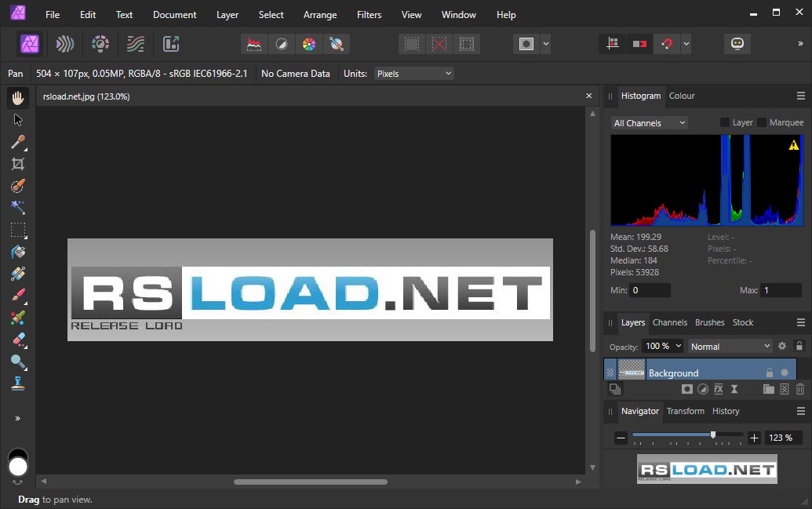Open the Units dropdown showing Pixels
Screen dimensions: 812x509
coord(413,74)
